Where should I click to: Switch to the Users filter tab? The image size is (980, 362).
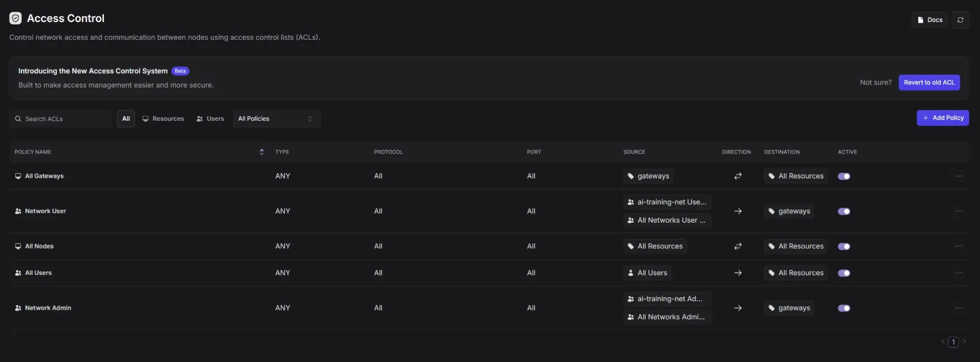[210, 119]
